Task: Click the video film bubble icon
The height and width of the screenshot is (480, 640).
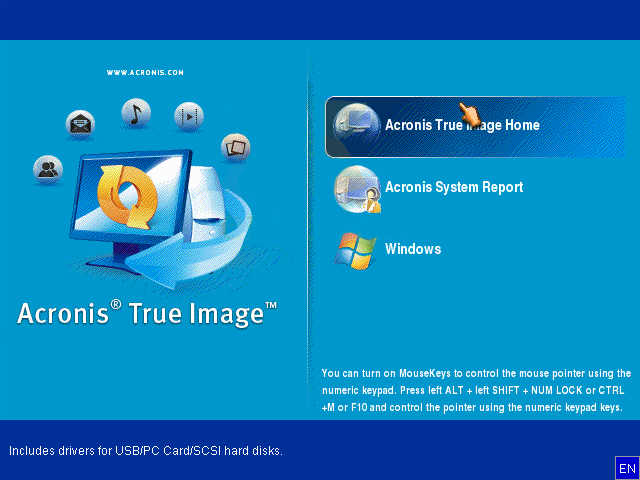Action: (189, 117)
